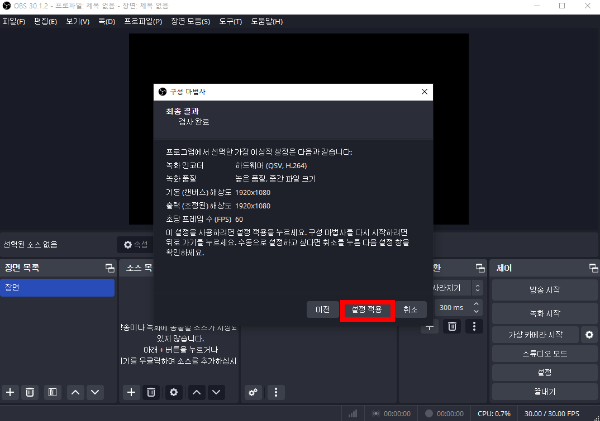Open virtual camera settings gear icon

coord(589,335)
